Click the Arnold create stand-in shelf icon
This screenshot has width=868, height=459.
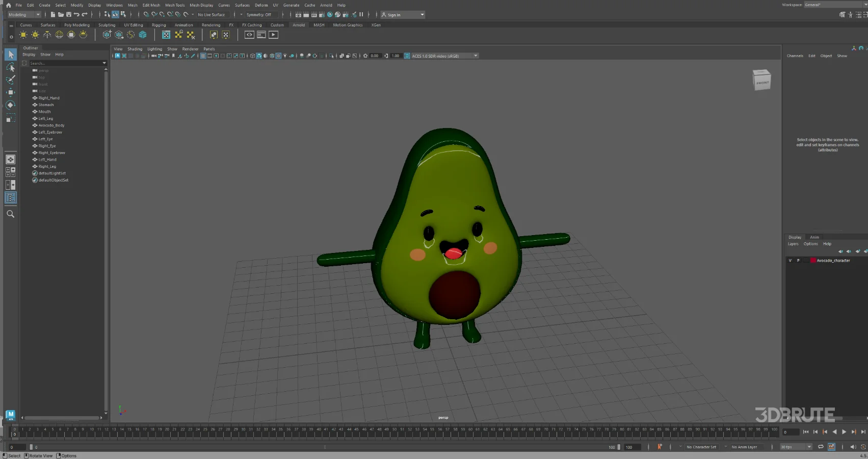click(x=107, y=35)
